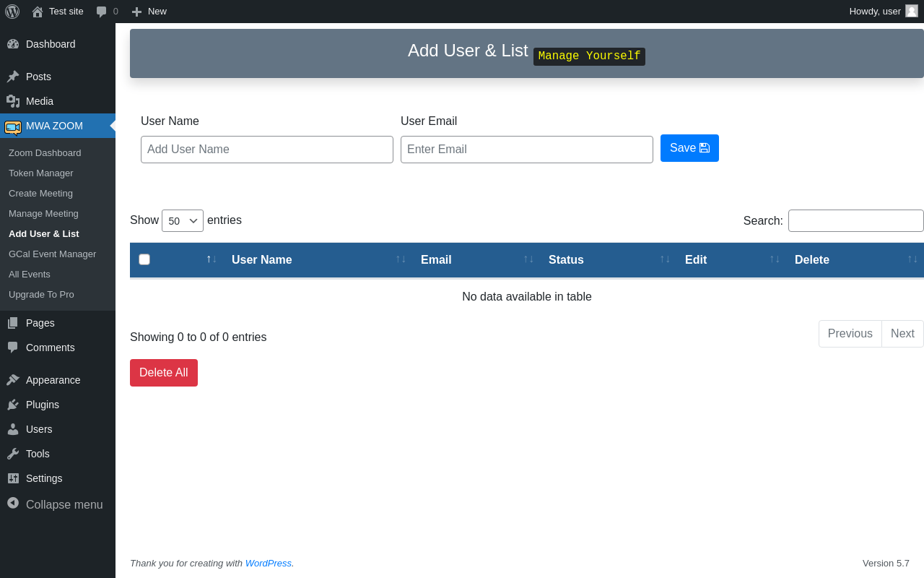
Task: Click the Posts menu label
Action: tap(38, 77)
